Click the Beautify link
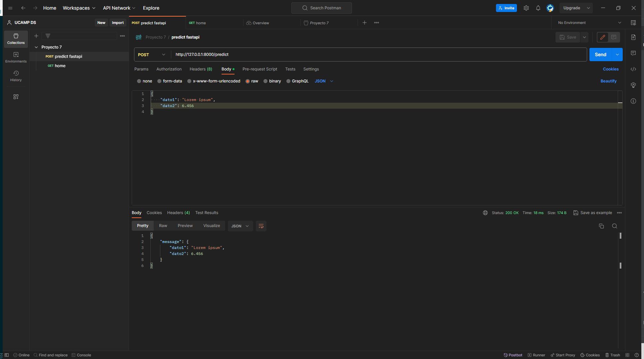 [608, 81]
